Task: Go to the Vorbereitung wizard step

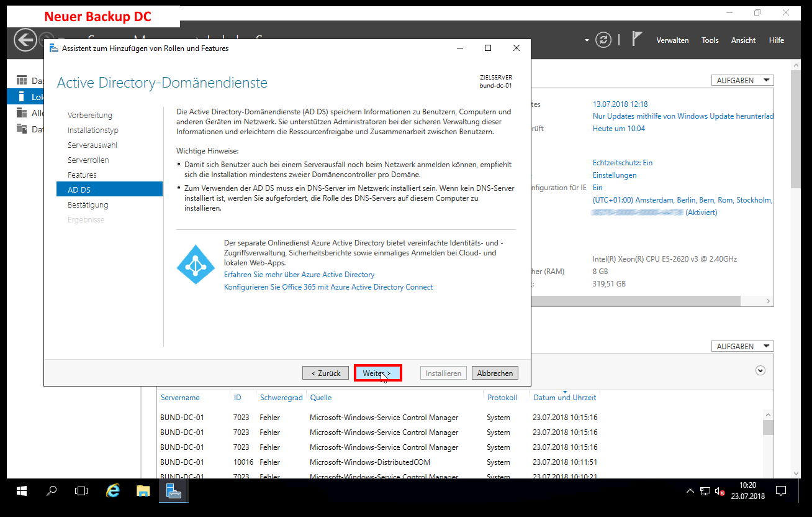Action: coord(90,116)
